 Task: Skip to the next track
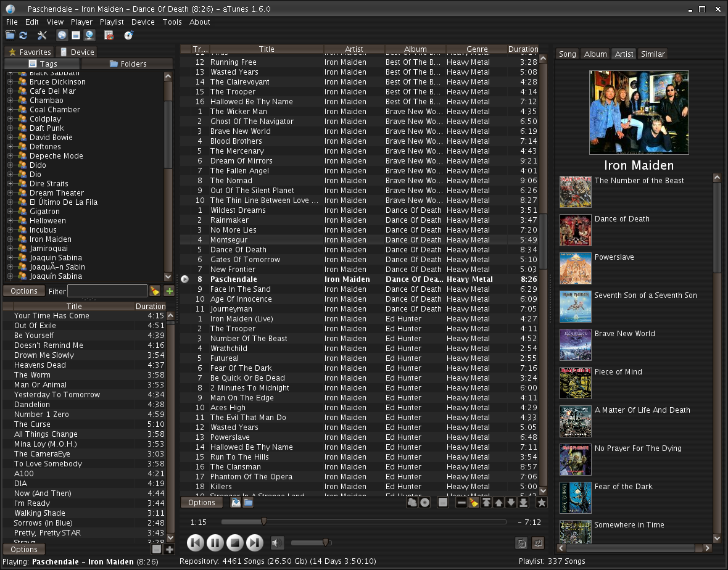pos(254,543)
